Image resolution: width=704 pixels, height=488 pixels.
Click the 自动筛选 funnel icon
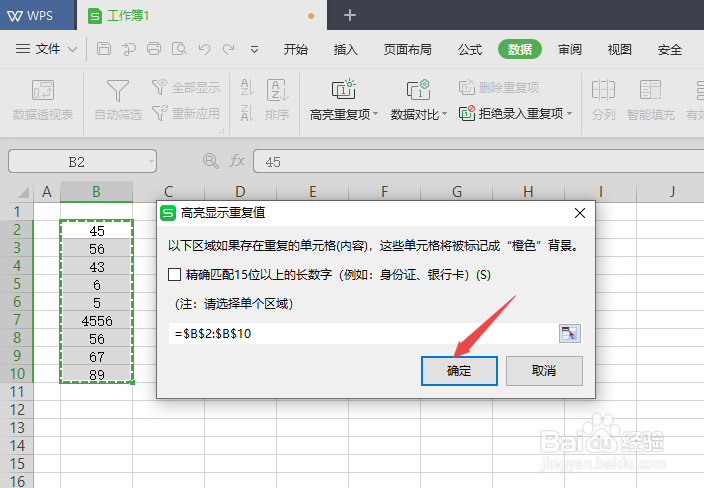click(x=118, y=90)
